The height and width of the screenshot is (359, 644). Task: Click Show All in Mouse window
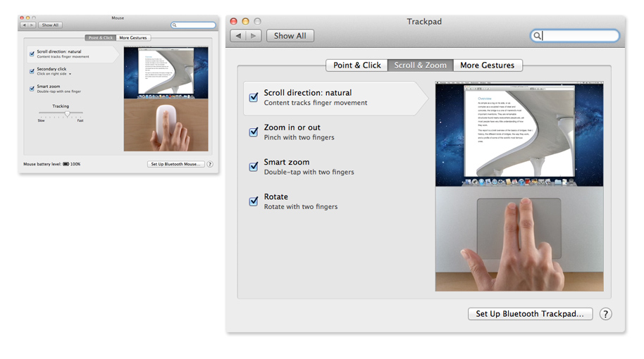click(x=50, y=25)
